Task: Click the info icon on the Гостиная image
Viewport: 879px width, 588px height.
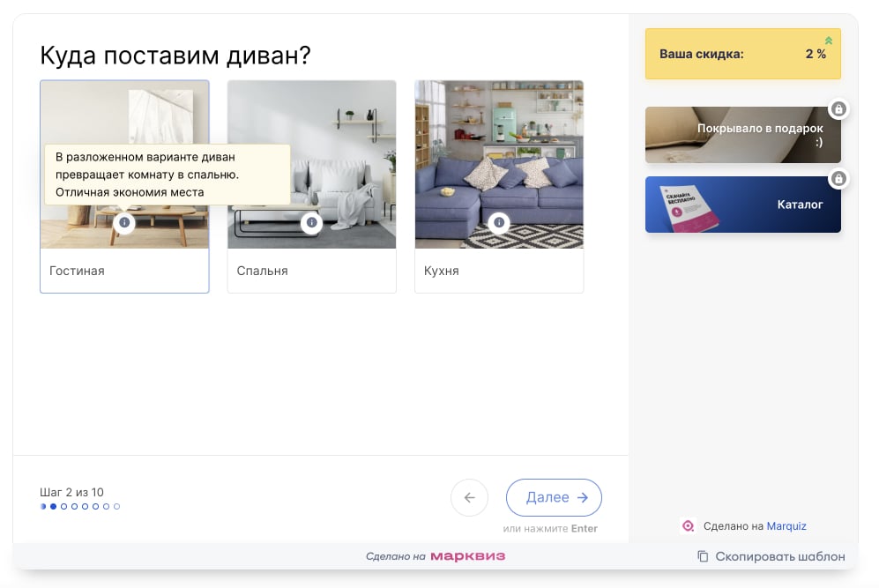Action: pos(124,222)
